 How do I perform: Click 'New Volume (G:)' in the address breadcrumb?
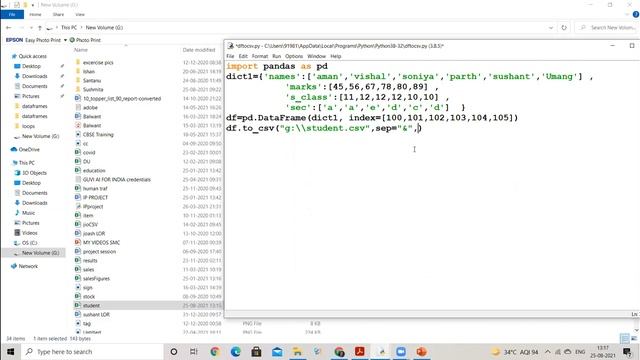point(104,28)
